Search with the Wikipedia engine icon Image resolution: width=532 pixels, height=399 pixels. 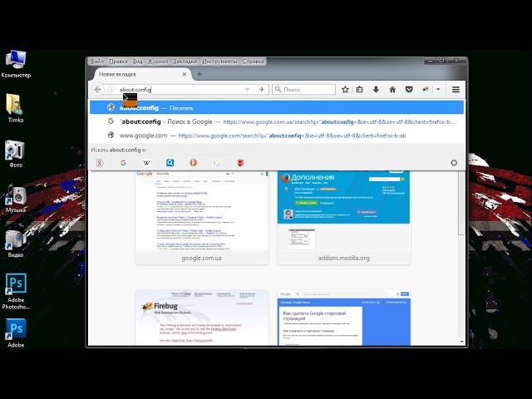point(146,163)
